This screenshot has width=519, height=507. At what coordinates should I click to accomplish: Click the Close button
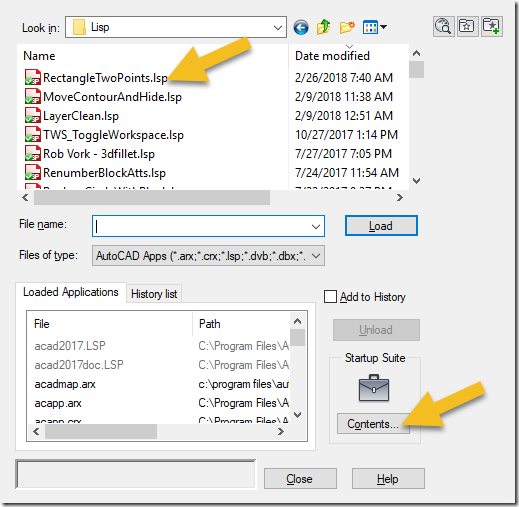tap(300, 479)
